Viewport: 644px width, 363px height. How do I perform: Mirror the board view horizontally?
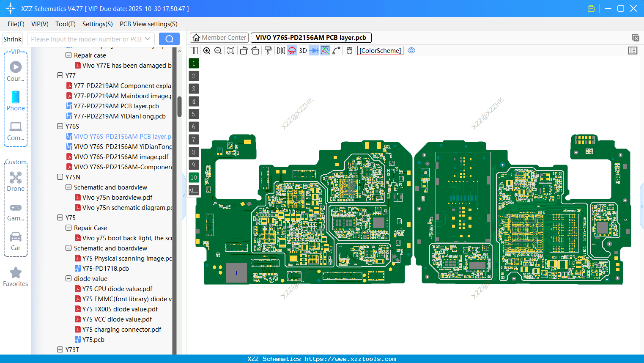point(280,50)
